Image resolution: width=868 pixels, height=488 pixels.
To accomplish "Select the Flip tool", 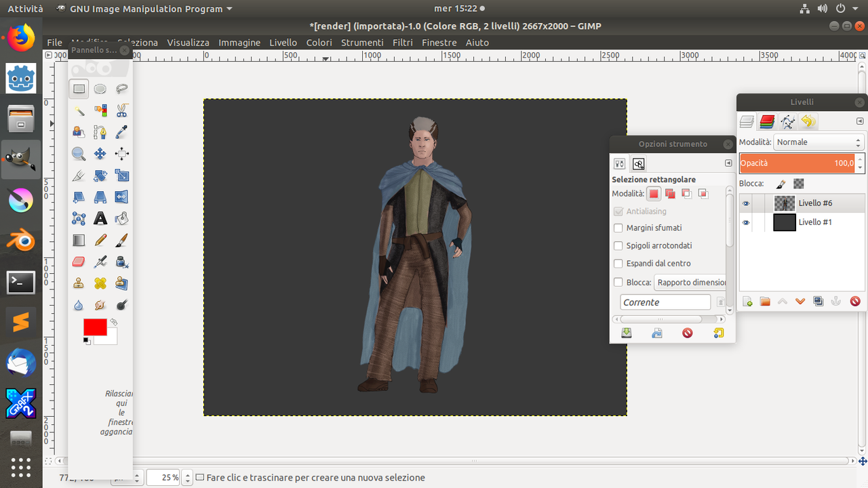I will (x=122, y=197).
